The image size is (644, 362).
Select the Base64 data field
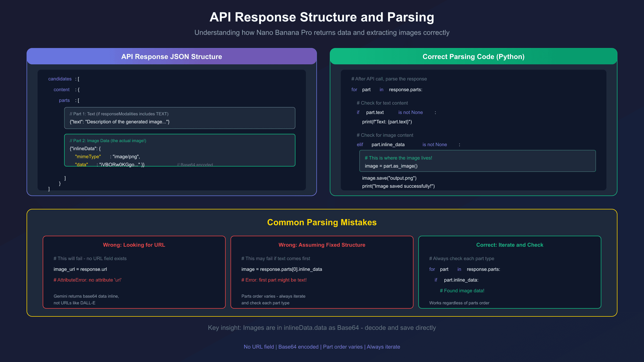(82, 165)
